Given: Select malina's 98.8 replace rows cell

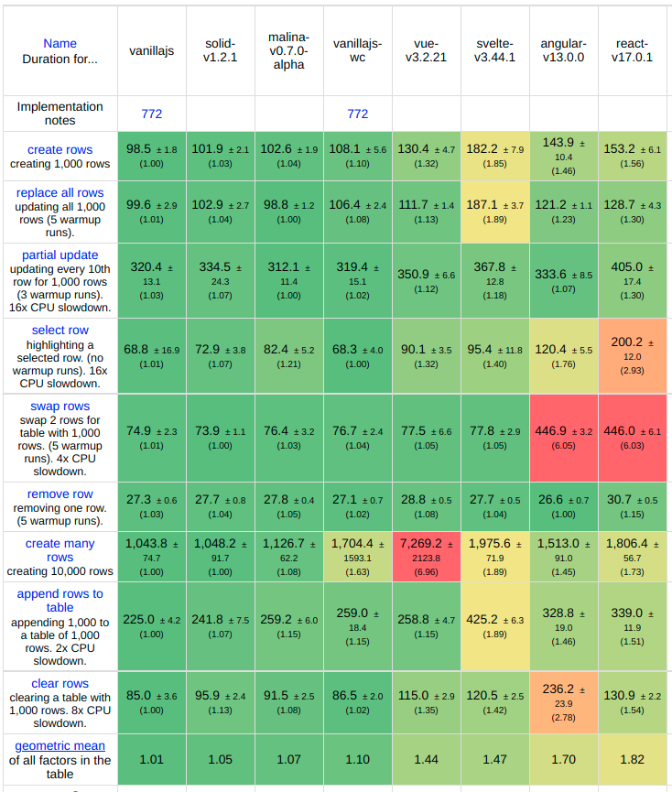Looking at the screenshot, I should click(x=288, y=212).
